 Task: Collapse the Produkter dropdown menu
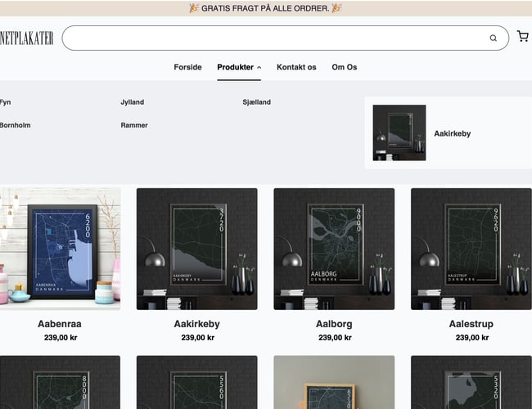pyautogui.click(x=239, y=67)
